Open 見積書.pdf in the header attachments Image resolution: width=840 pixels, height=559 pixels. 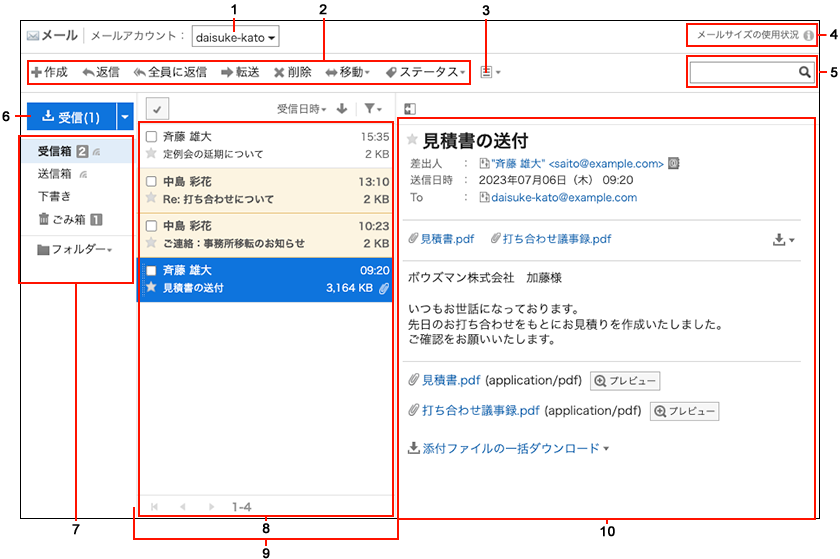tap(447, 239)
